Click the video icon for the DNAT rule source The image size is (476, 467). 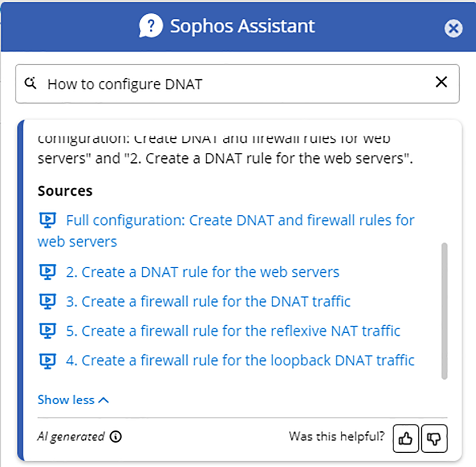47,271
